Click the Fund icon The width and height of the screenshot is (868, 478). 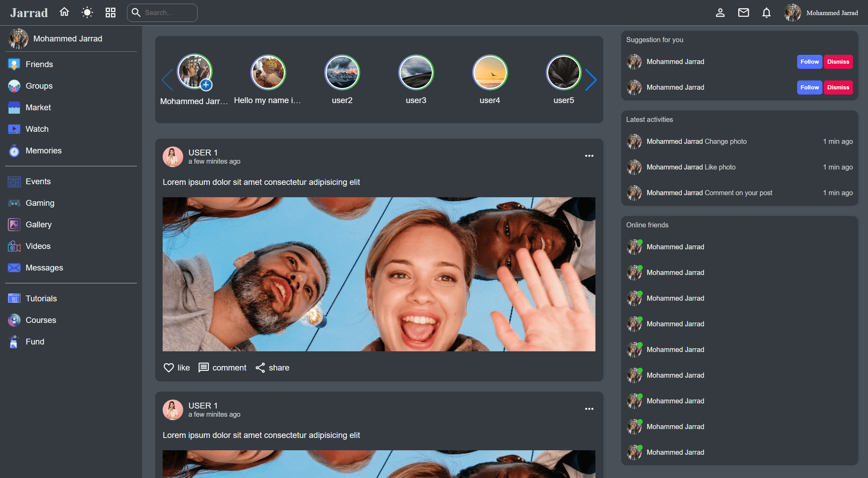point(14,342)
